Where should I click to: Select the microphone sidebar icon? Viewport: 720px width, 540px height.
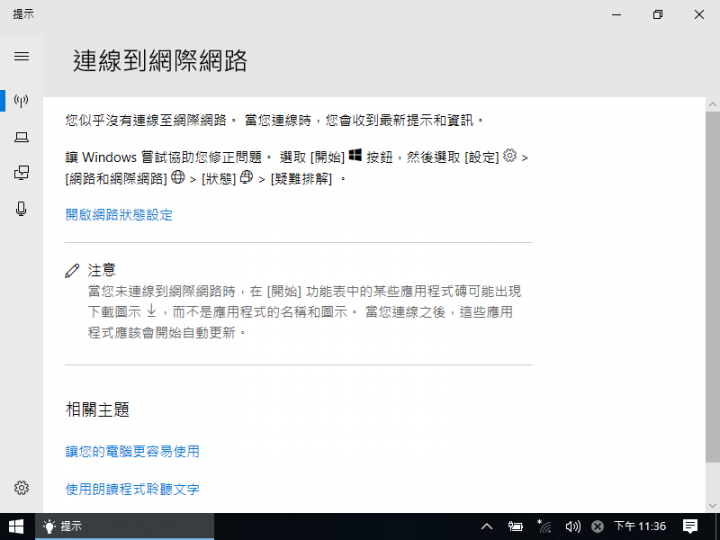coord(21,209)
